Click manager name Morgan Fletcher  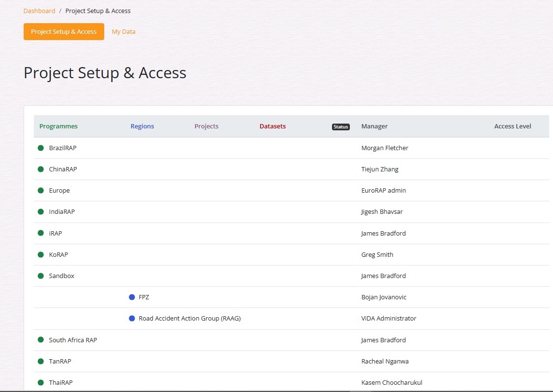coord(385,148)
